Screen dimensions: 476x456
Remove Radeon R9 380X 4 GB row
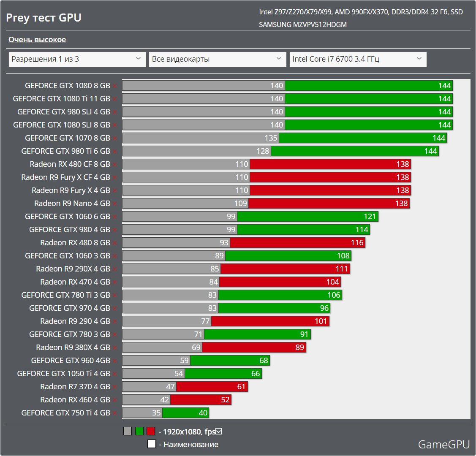[115, 347]
